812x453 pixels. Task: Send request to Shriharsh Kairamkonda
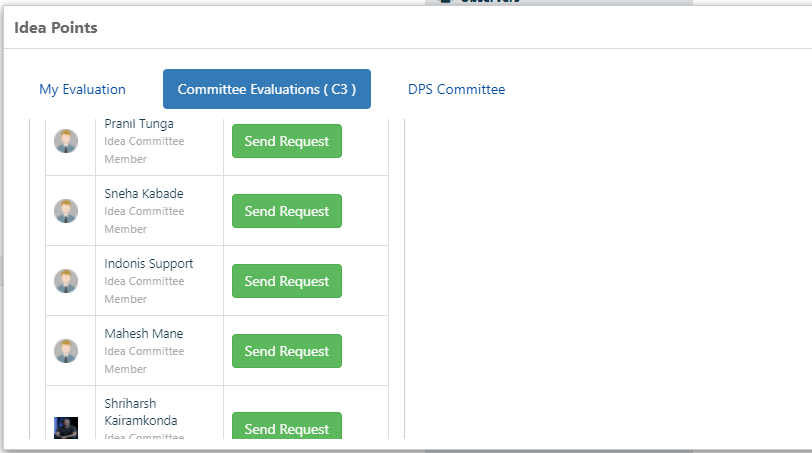point(287,426)
